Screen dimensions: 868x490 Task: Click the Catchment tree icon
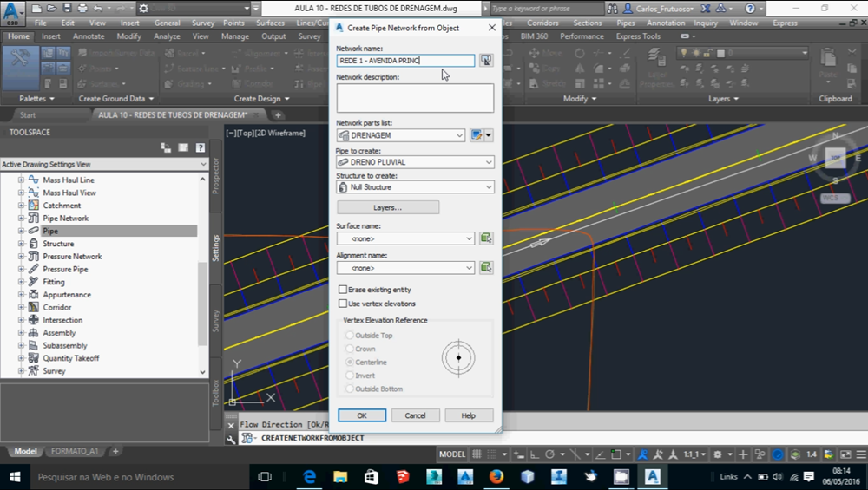point(34,206)
